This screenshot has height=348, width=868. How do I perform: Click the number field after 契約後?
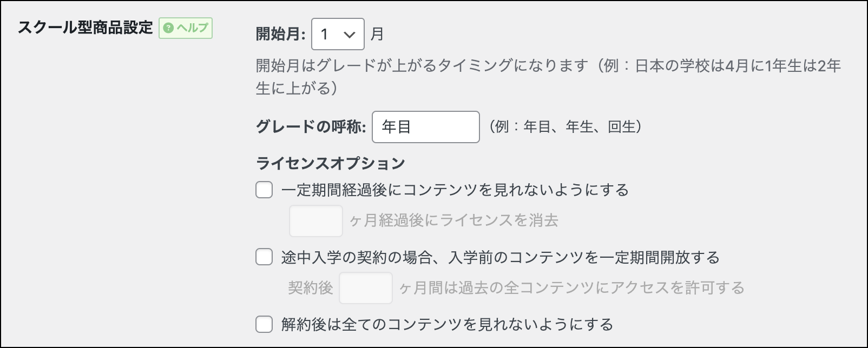[365, 288]
